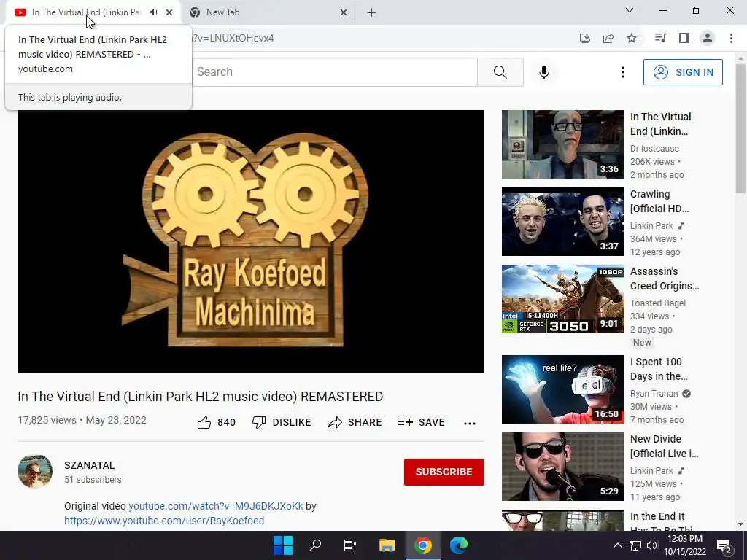Image resolution: width=747 pixels, height=560 pixels.
Task: Mute the tab via its speaker icon
Action: pyautogui.click(x=153, y=12)
